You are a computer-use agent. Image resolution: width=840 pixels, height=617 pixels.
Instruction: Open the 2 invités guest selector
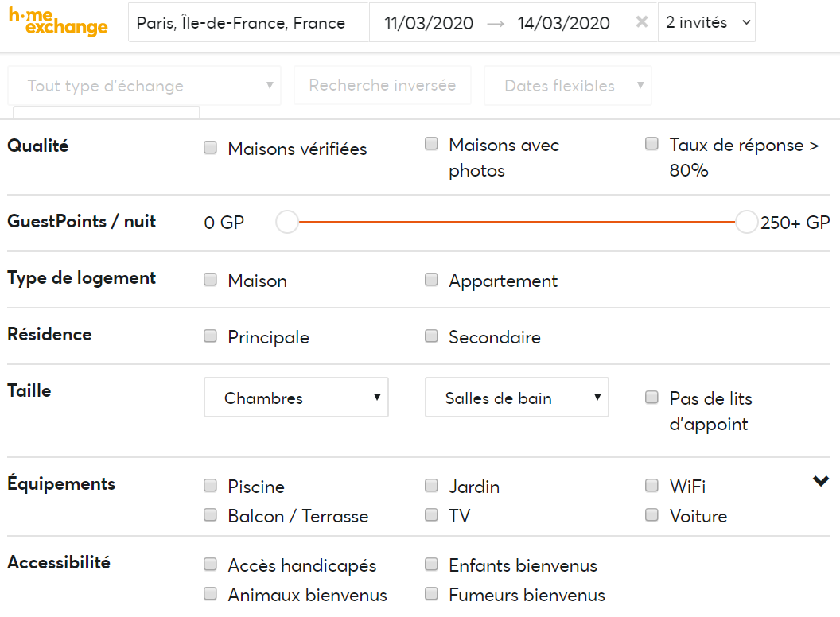[706, 22]
